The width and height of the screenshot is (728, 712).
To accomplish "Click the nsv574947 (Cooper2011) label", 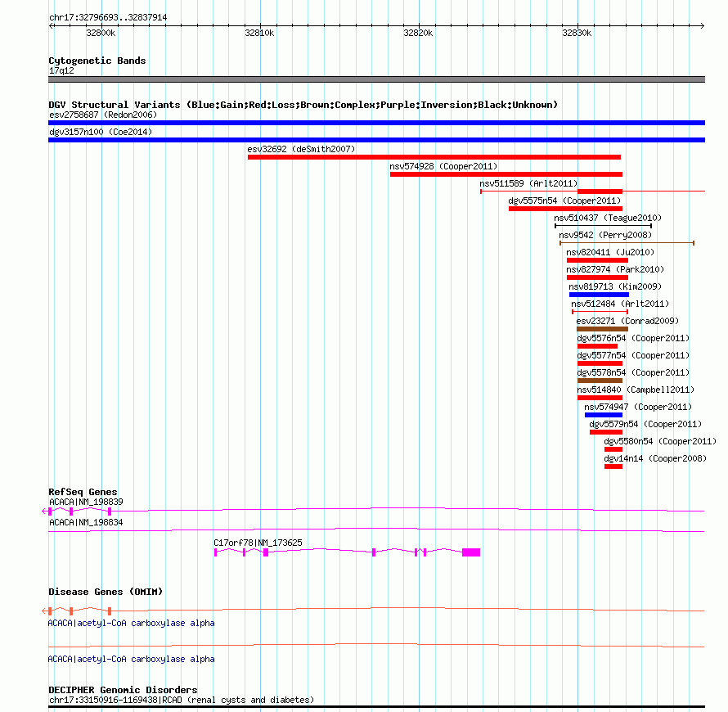I will [638, 407].
